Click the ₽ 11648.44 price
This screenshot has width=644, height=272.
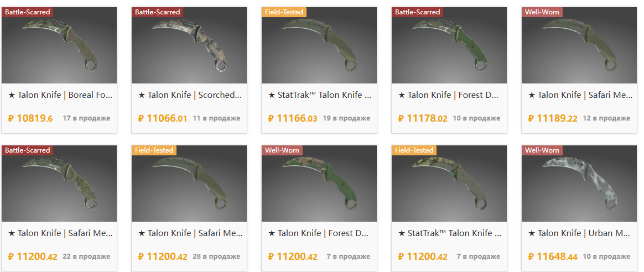tap(553, 257)
